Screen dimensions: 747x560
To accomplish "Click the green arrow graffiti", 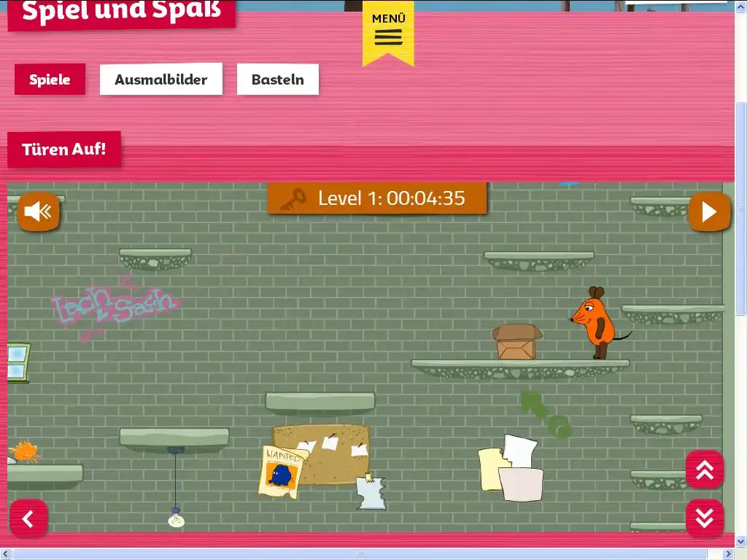I will (545, 414).
